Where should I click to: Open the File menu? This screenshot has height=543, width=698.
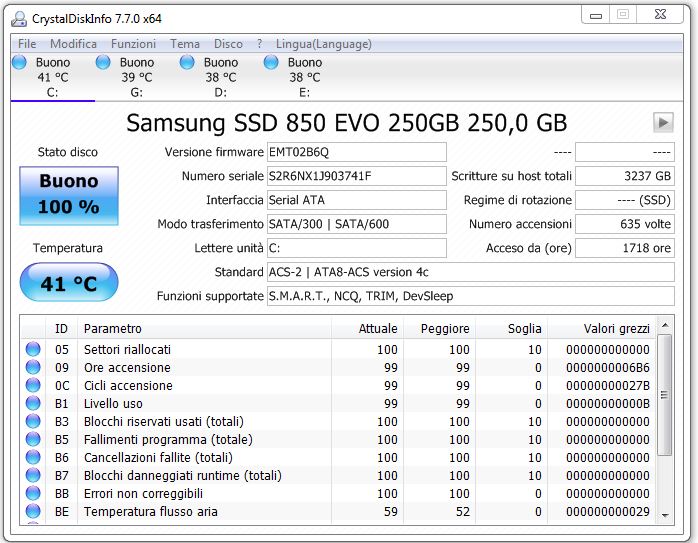[27, 44]
